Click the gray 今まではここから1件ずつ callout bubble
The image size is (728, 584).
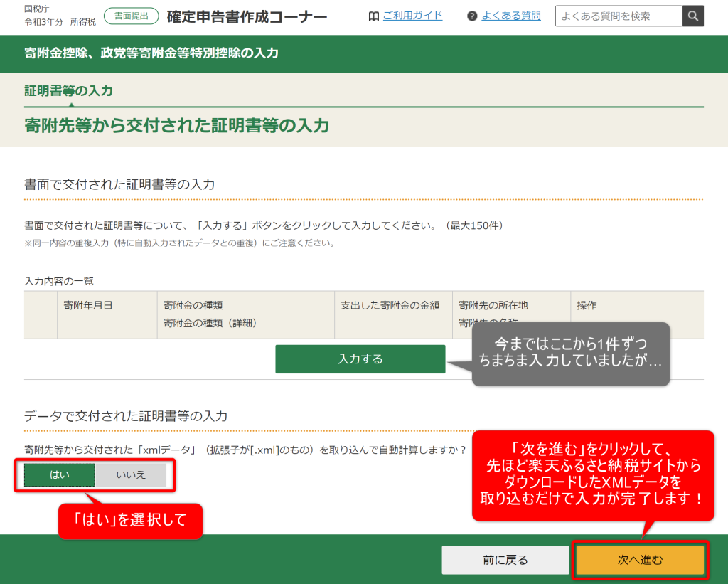pyautogui.click(x=570, y=354)
